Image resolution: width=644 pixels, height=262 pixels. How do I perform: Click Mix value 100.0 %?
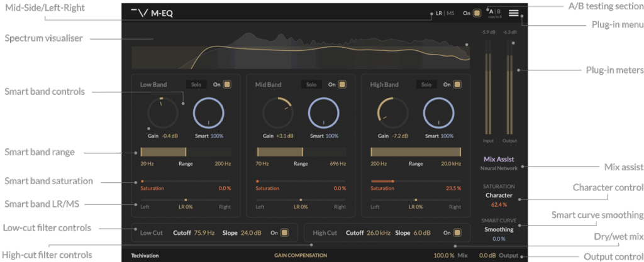tap(444, 256)
